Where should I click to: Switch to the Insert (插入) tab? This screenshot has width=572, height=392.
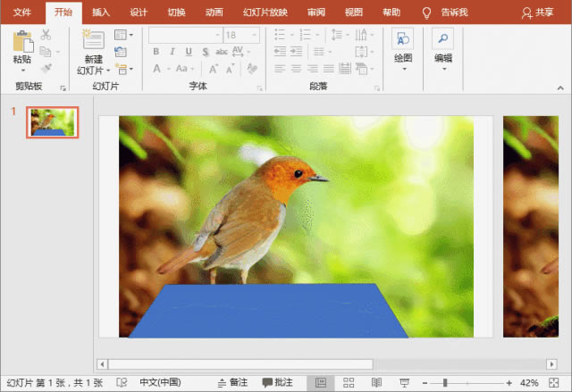(x=101, y=13)
